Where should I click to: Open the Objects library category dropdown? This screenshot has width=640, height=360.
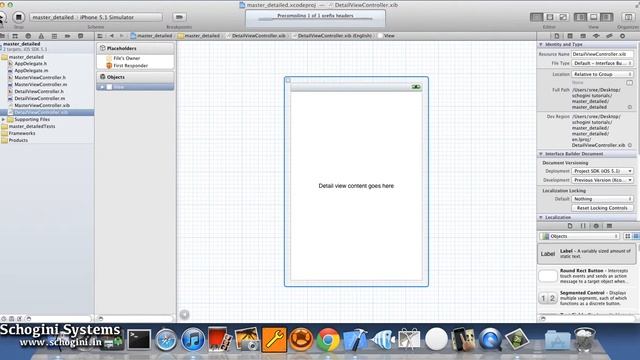579,236
